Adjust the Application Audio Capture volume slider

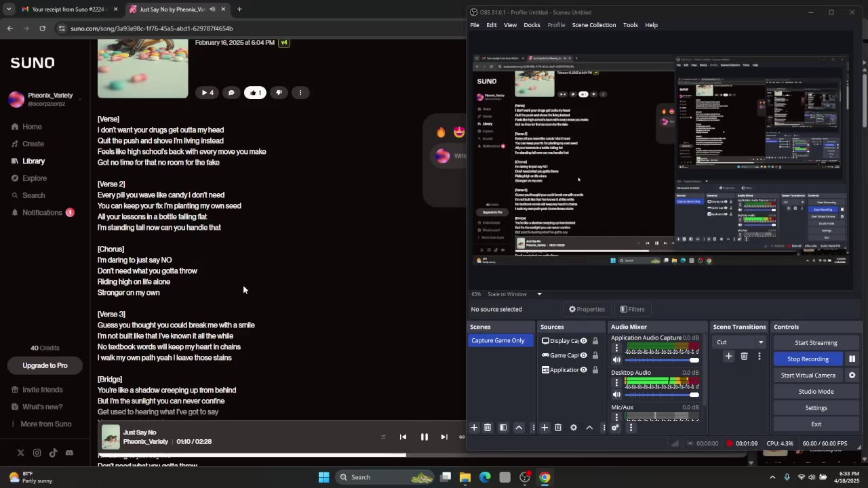coord(661,360)
